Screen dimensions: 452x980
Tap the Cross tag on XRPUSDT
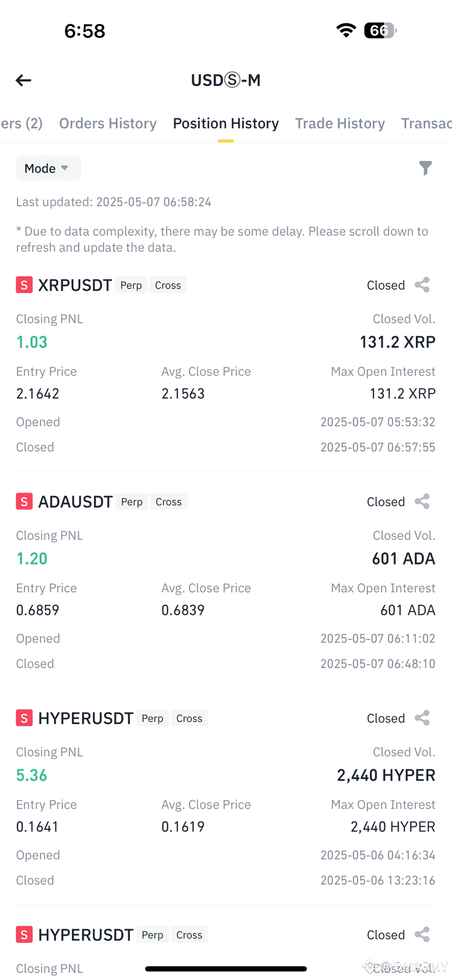[x=168, y=285]
